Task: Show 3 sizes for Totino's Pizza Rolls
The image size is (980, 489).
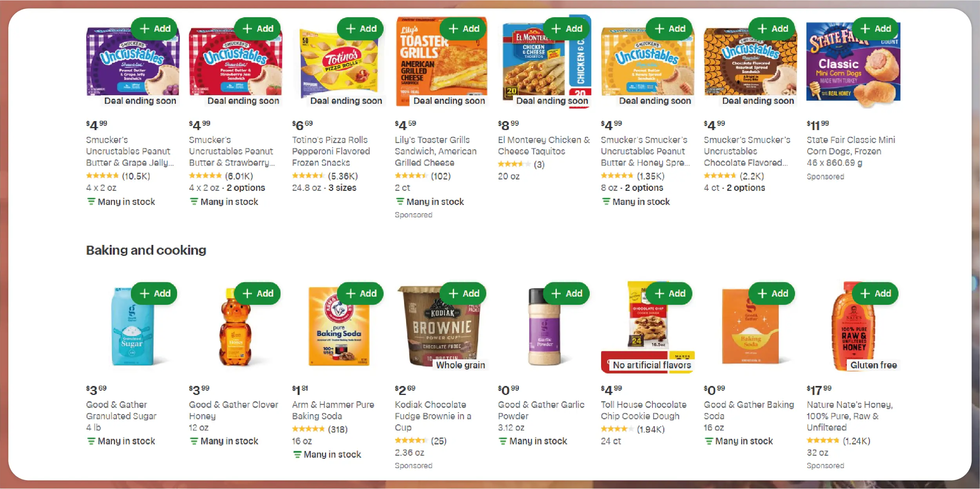Action: 342,188
